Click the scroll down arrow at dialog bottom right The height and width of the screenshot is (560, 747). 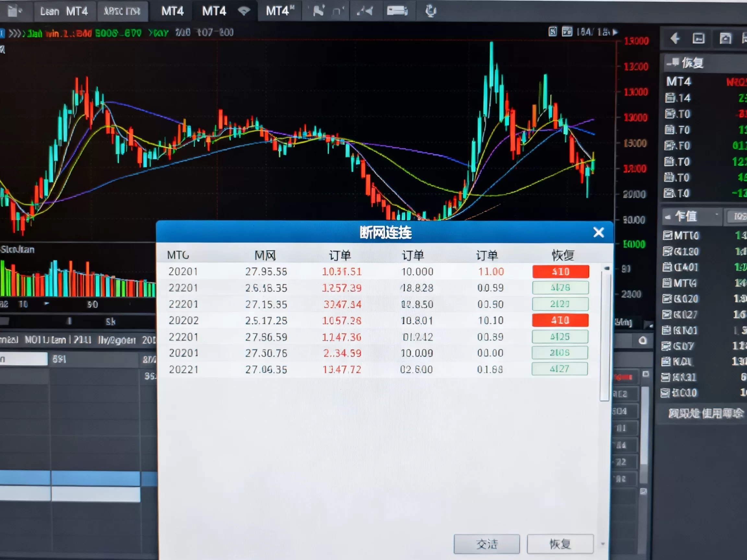pos(603,544)
